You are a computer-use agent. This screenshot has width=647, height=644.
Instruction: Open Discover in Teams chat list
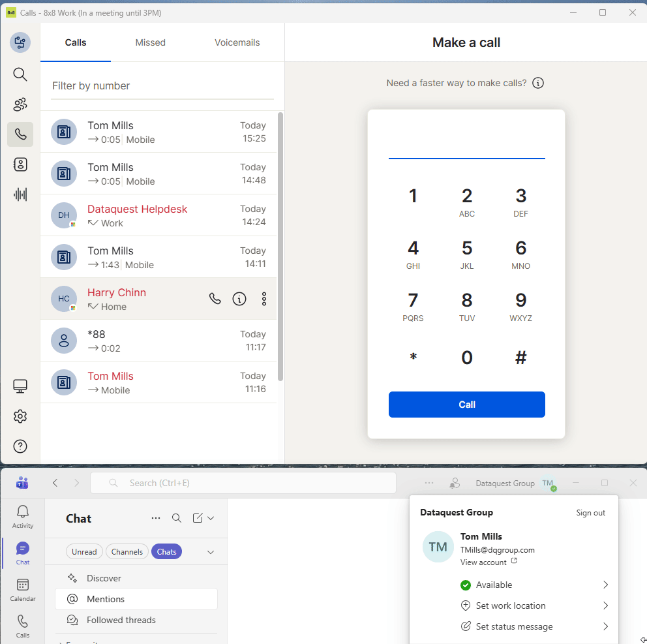click(x=136, y=578)
